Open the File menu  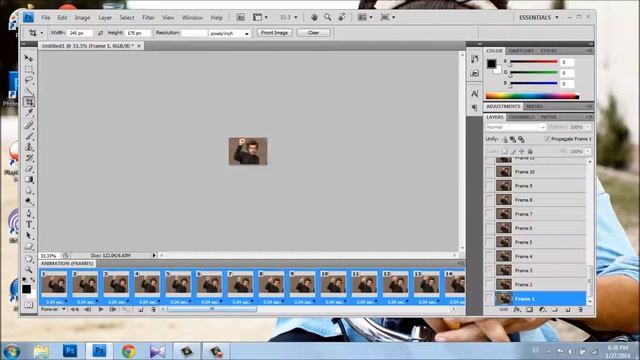click(46, 18)
